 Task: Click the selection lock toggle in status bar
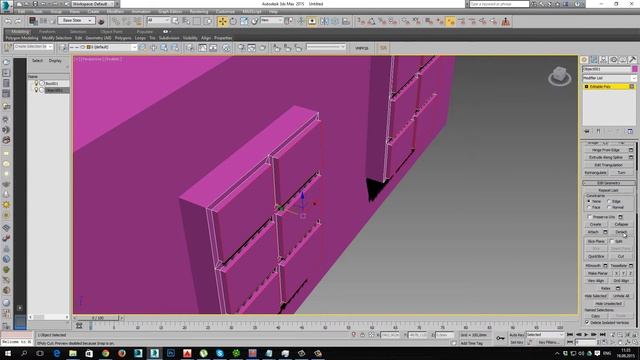pos(362,335)
